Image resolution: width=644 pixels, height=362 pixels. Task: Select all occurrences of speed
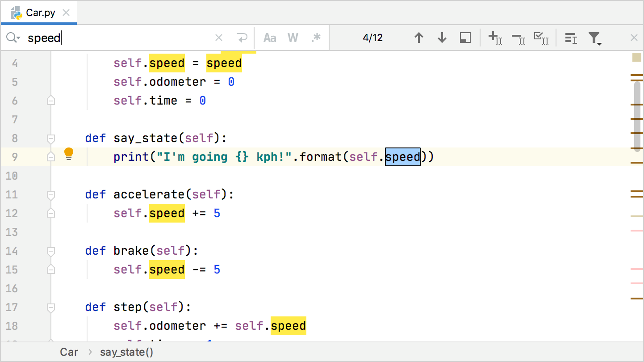tap(541, 38)
